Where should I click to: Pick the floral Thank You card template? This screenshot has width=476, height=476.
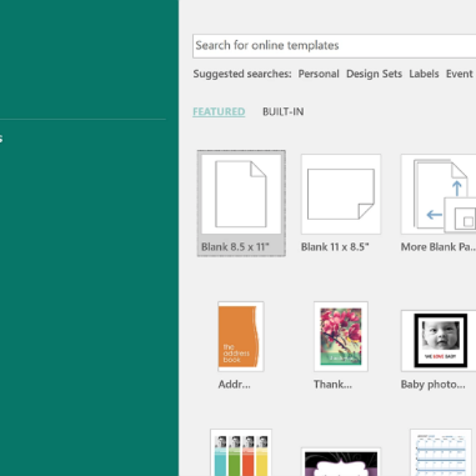pyautogui.click(x=340, y=336)
